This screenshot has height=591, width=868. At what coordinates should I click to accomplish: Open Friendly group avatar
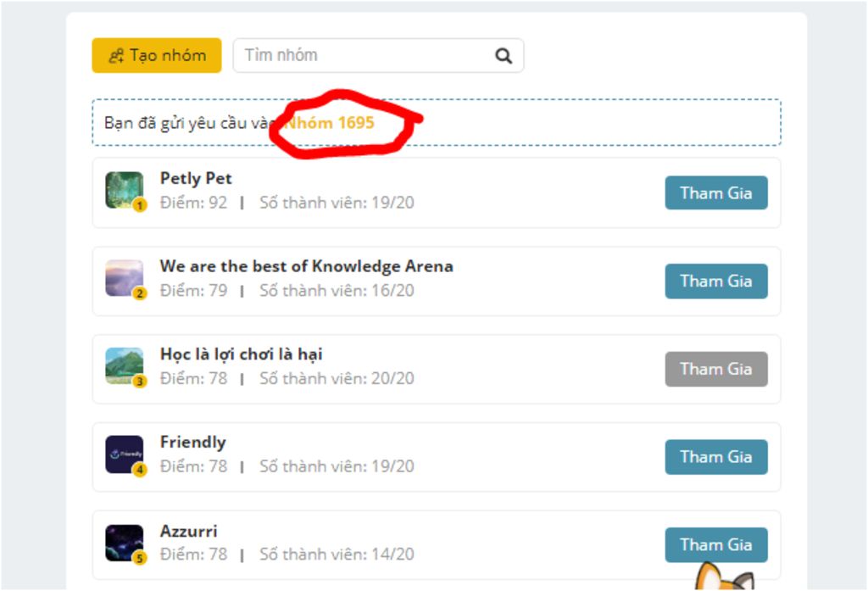pyautogui.click(x=124, y=454)
